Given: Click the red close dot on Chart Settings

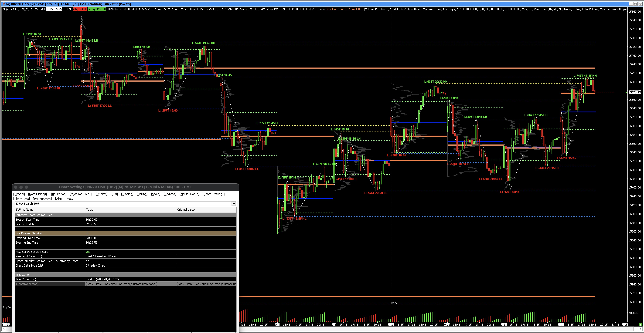Looking at the screenshot, I should point(16,187).
